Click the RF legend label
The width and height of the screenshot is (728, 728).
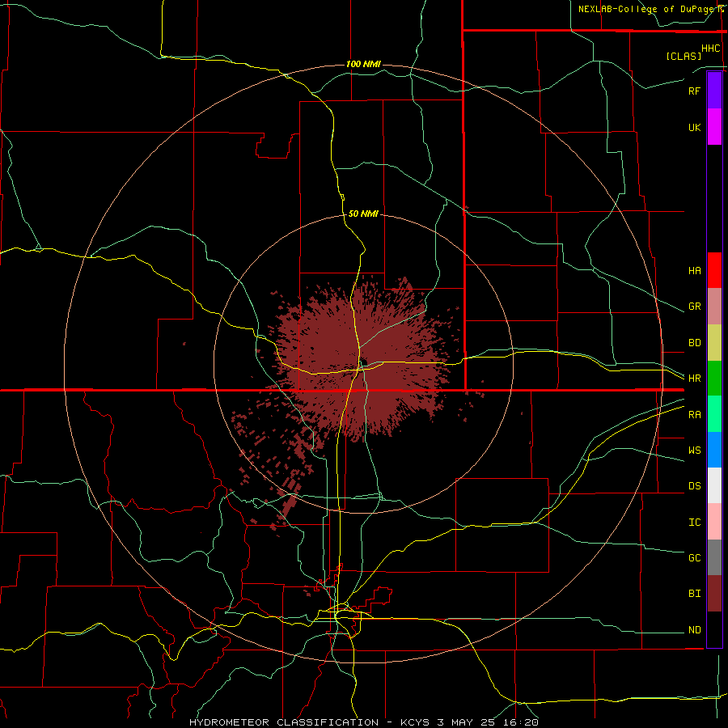(694, 91)
